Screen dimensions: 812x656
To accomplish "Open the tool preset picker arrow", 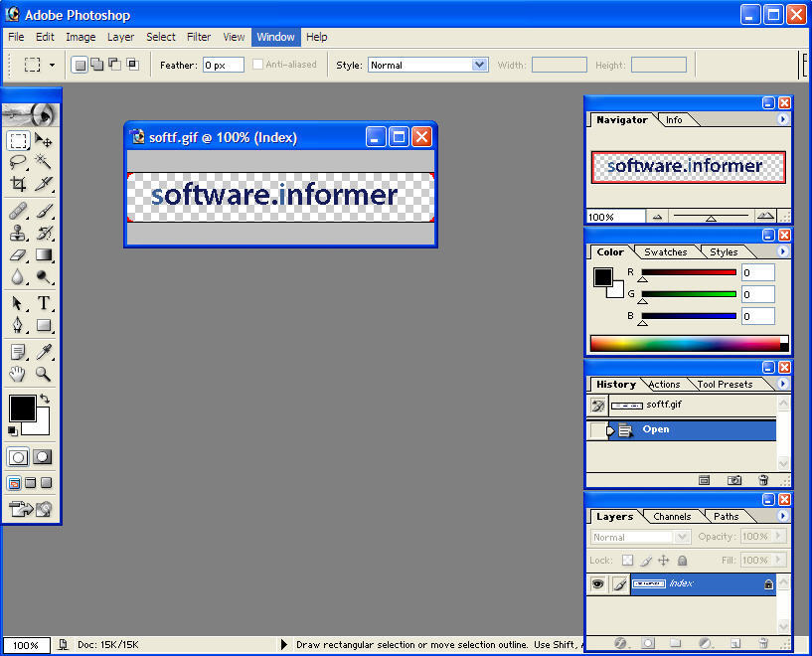I will point(52,65).
